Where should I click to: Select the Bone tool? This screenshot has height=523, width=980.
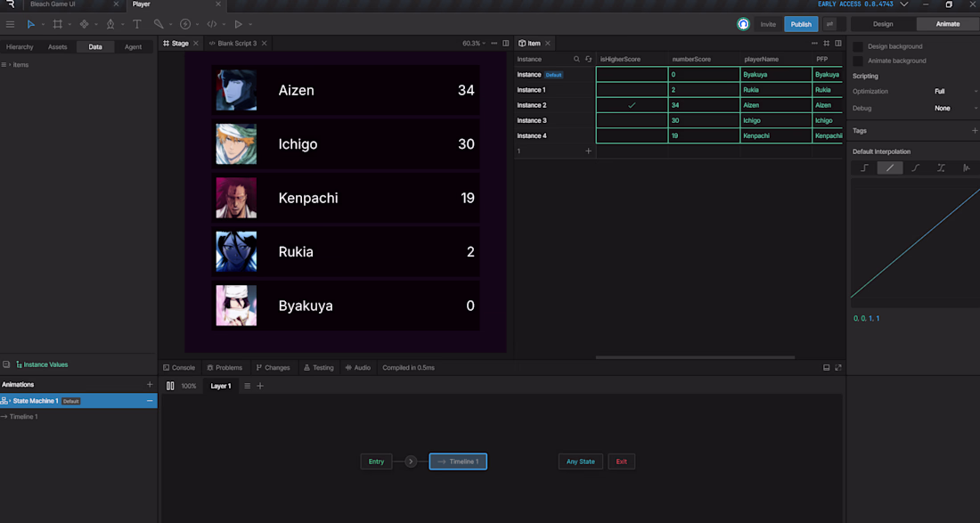coord(159,24)
